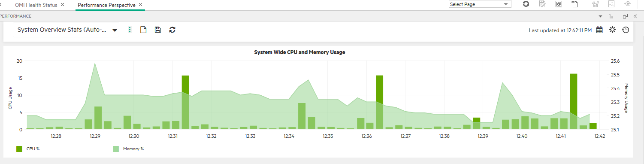Save the current performance dashboard

tap(158, 30)
